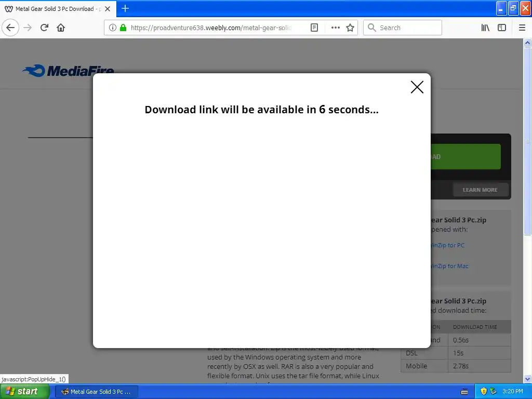Click the 3:20 PM clock

[513, 391]
